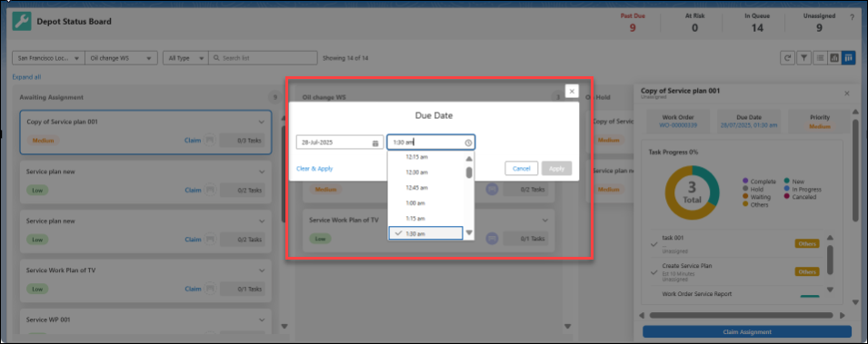
Task: Switch to chart view icon
Action: (x=833, y=57)
